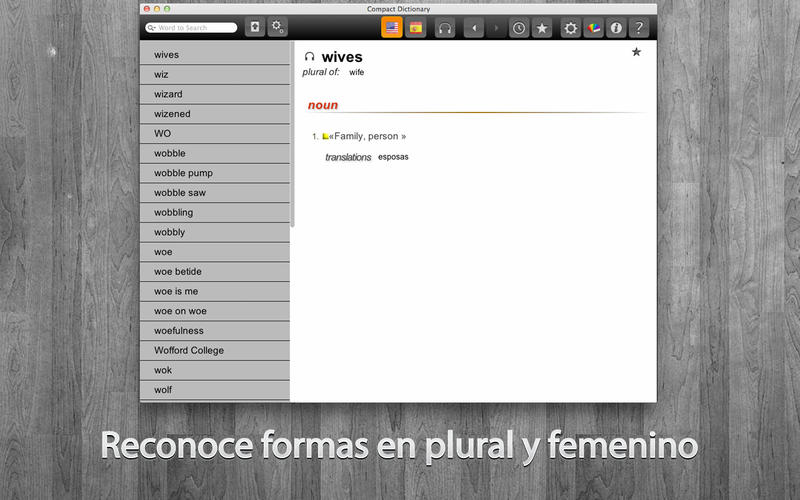Select 'wobbly' in the word list
800x500 pixels.
pyautogui.click(x=215, y=232)
